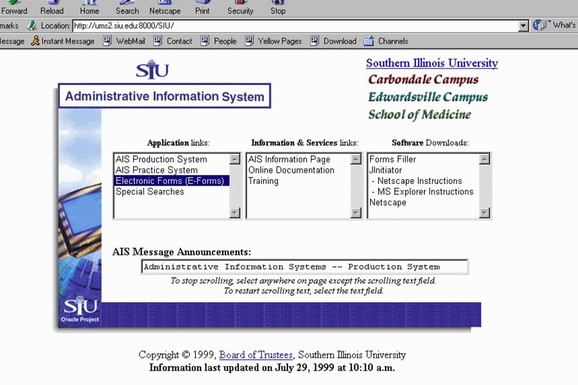Click Information & Services list scroll-down arrow
Viewport: 578px width, 385px height.
(x=356, y=212)
